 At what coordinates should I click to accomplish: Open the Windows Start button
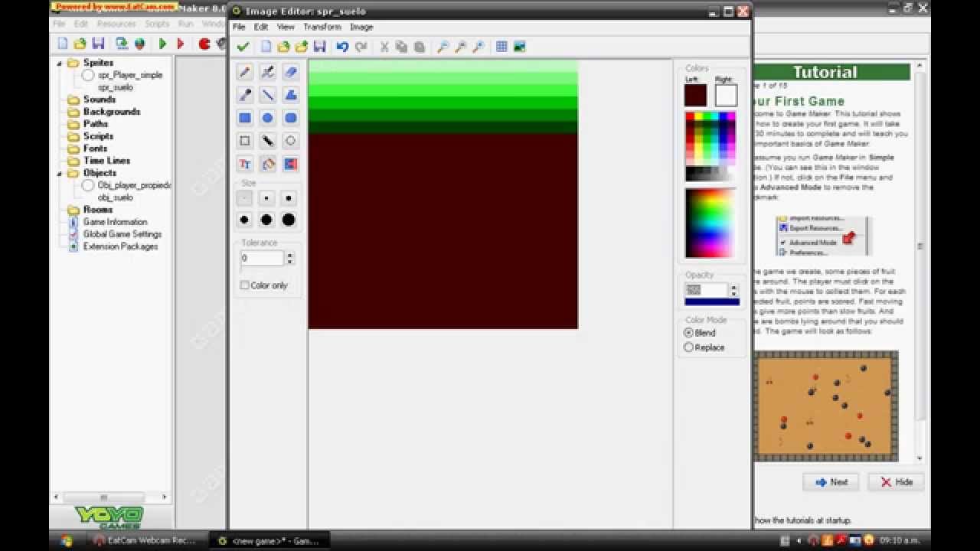click(67, 540)
